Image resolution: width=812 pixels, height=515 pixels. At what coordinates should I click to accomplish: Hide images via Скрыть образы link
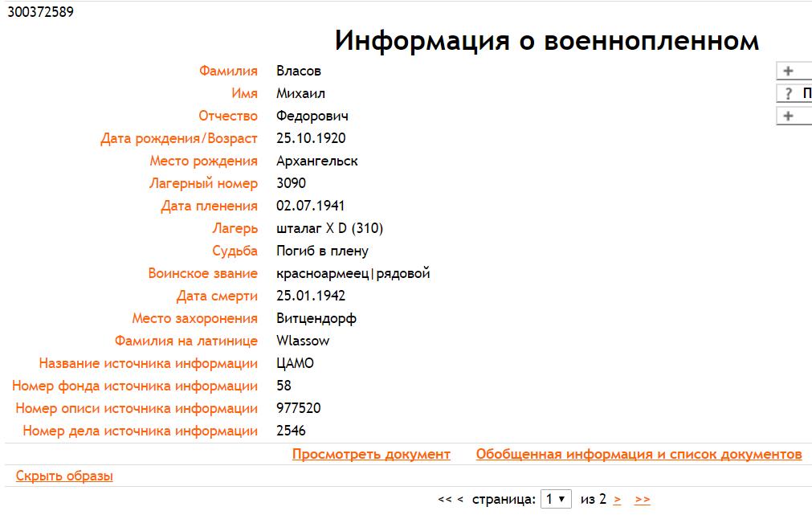coord(64,476)
